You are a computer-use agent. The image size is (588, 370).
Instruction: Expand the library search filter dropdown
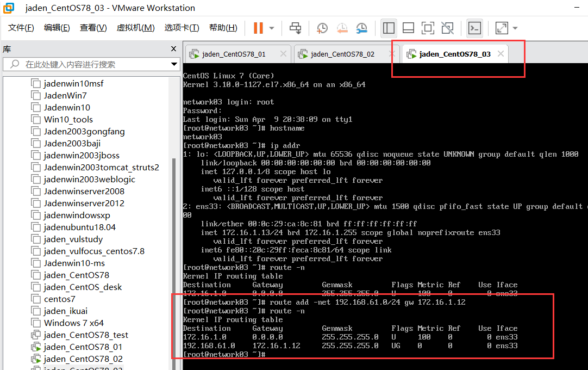tap(174, 64)
